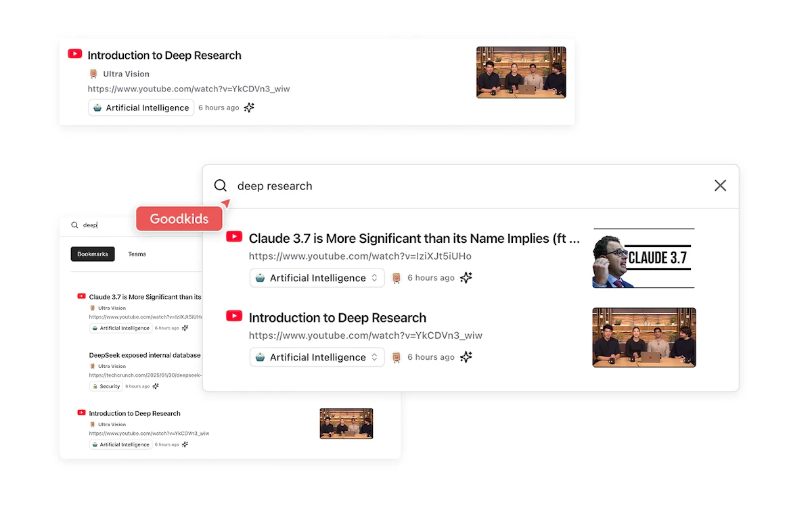Click the sparkle icon next to the Security tag
The image size is (812, 510).
156,386
